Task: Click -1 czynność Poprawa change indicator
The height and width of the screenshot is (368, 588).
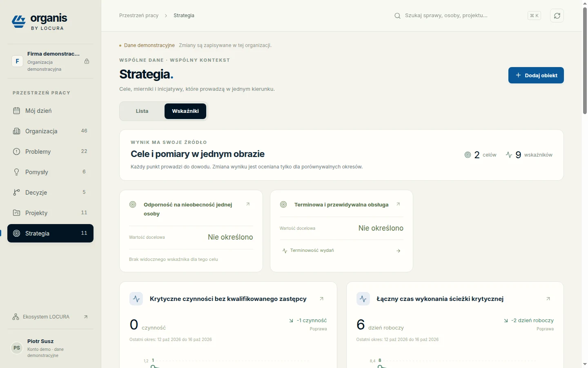Action: click(308, 324)
